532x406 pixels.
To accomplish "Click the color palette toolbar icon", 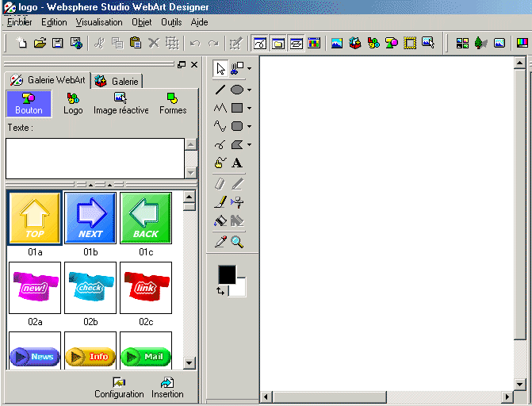I will pos(314,43).
